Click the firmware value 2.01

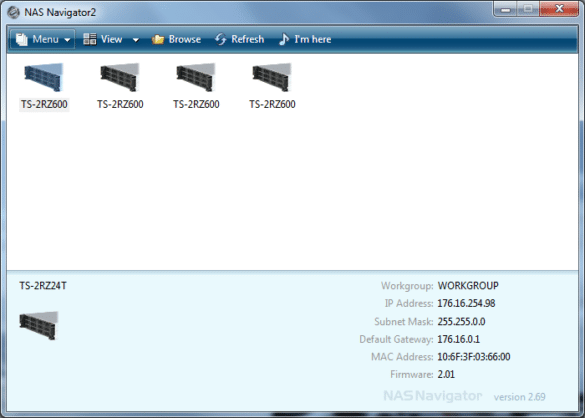[446, 374]
